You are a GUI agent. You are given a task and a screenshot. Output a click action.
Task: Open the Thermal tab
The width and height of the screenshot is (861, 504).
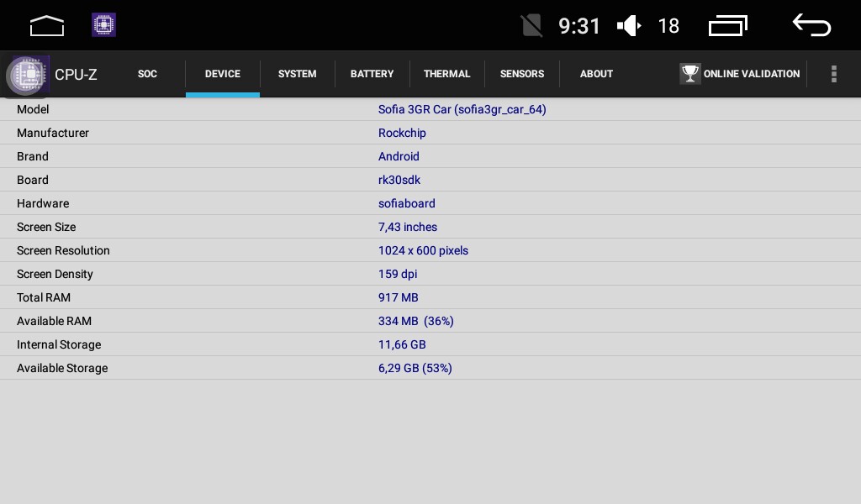point(446,74)
